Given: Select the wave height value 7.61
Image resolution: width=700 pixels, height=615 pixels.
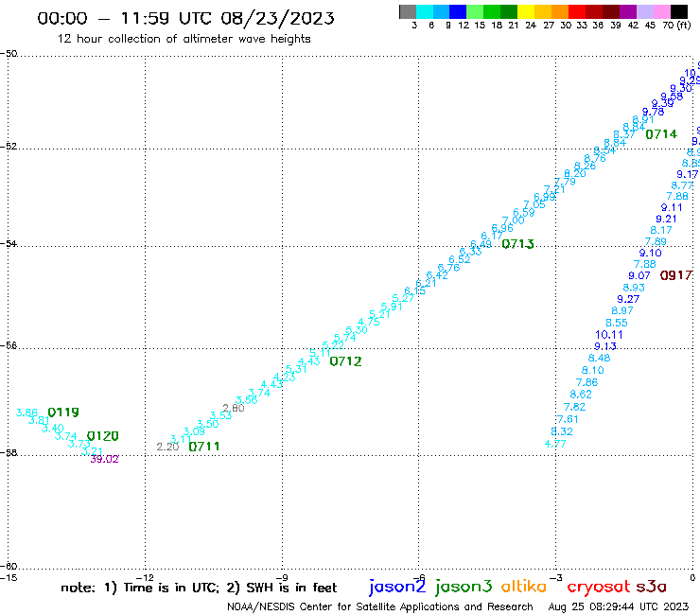Looking at the screenshot, I should click(x=568, y=419).
